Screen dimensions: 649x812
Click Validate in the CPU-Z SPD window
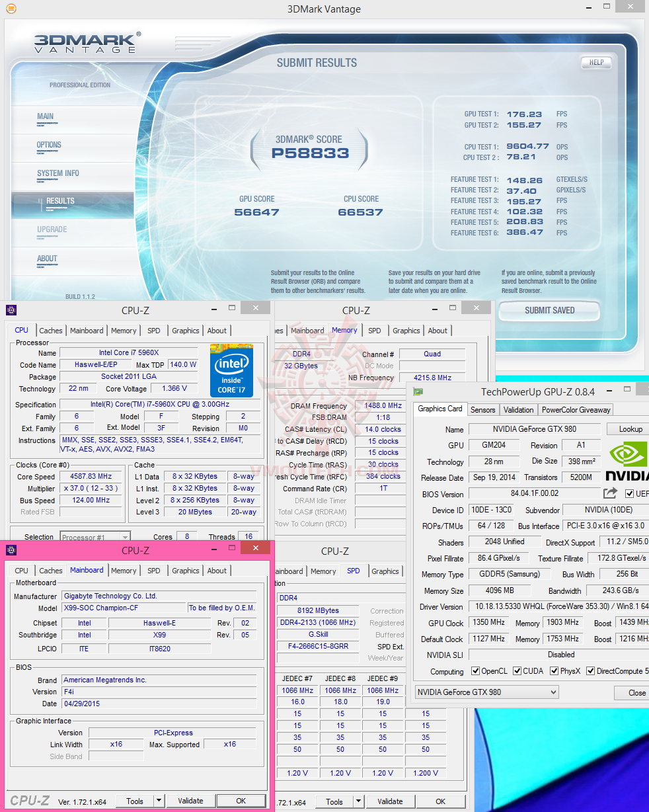point(390,801)
